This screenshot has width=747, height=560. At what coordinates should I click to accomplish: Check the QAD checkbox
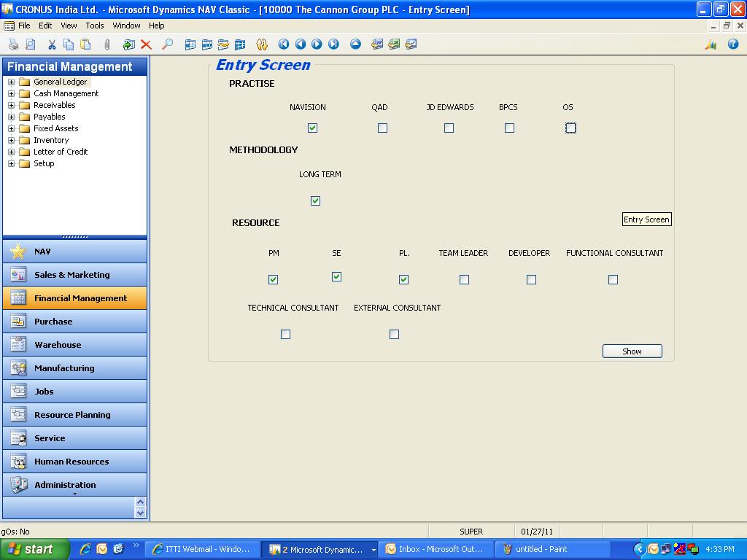[x=382, y=128]
